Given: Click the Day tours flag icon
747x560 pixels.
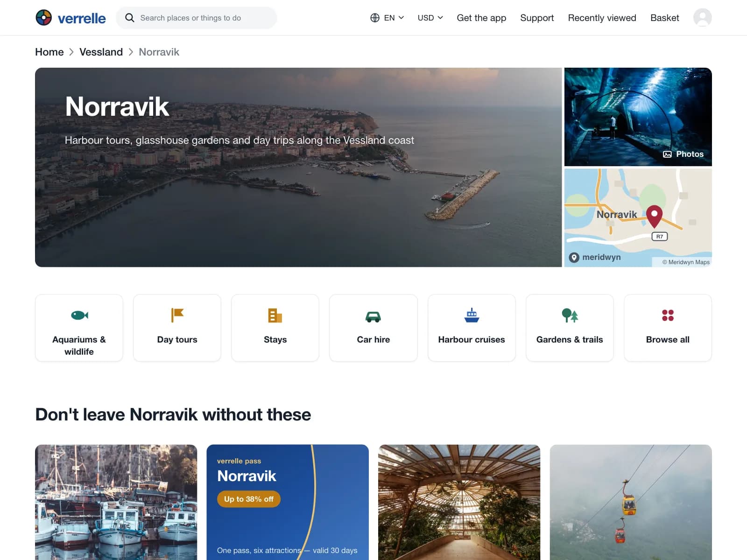Looking at the screenshot, I should [177, 315].
